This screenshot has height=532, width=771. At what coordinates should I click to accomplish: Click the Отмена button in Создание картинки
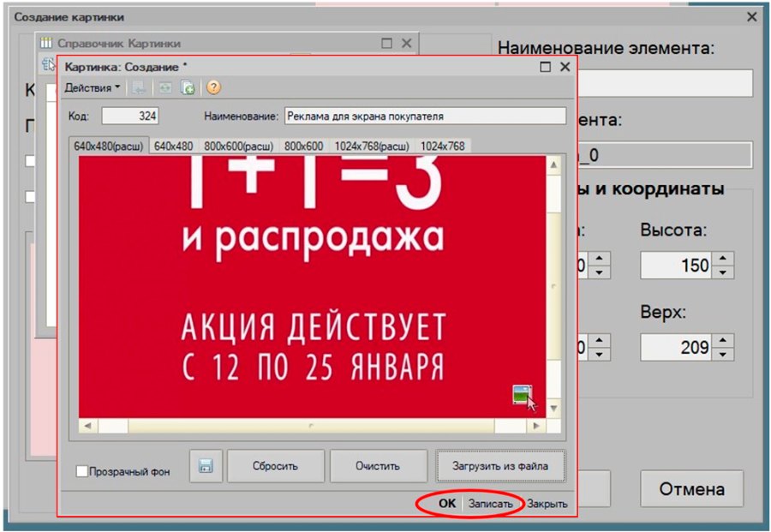tap(691, 488)
